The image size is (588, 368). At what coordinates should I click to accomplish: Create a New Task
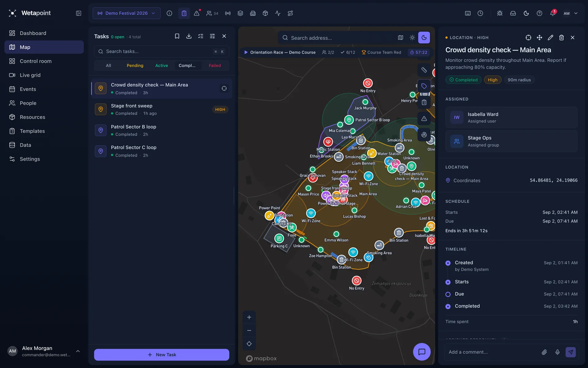pyautogui.click(x=161, y=355)
